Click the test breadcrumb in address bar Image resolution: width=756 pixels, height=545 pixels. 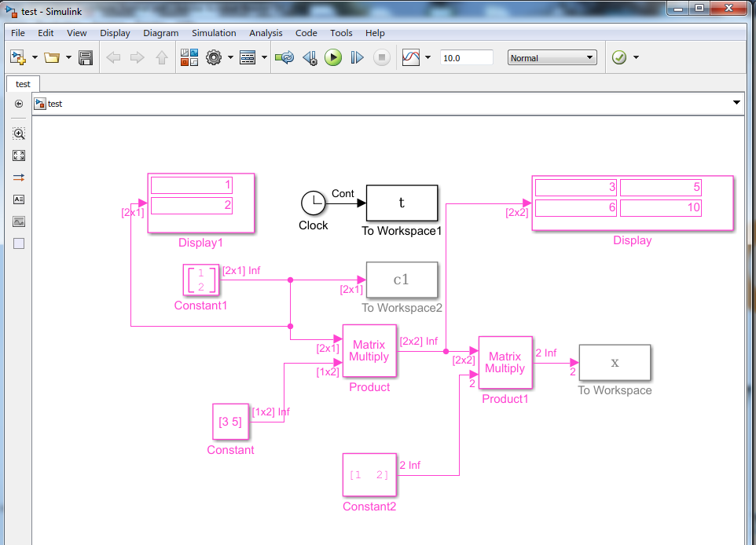tap(54, 104)
